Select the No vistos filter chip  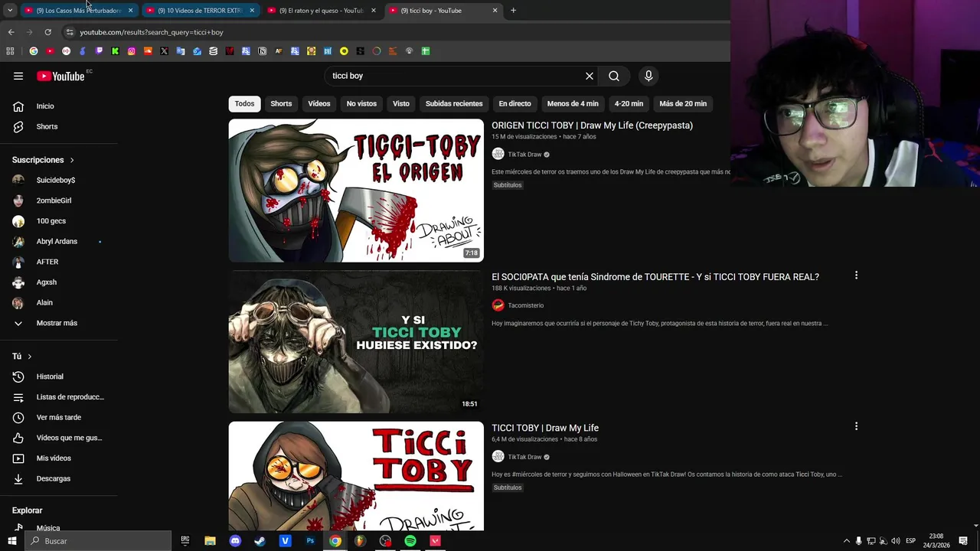(x=361, y=104)
